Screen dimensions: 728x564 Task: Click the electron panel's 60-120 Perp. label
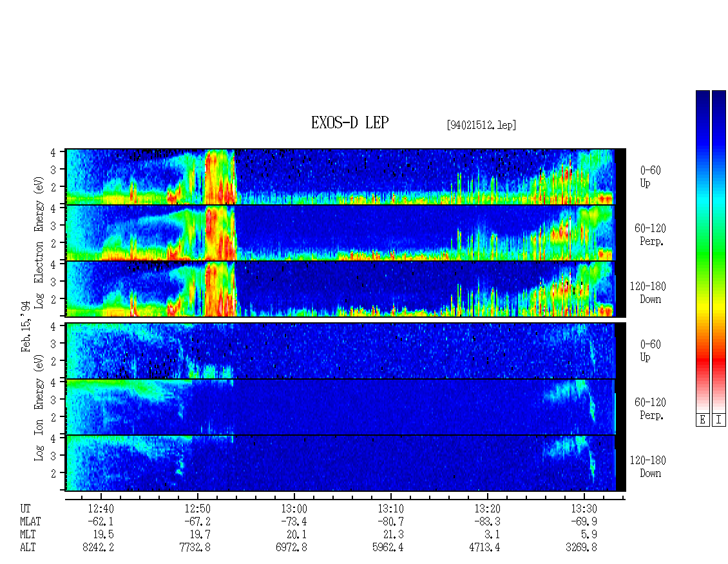point(650,235)
